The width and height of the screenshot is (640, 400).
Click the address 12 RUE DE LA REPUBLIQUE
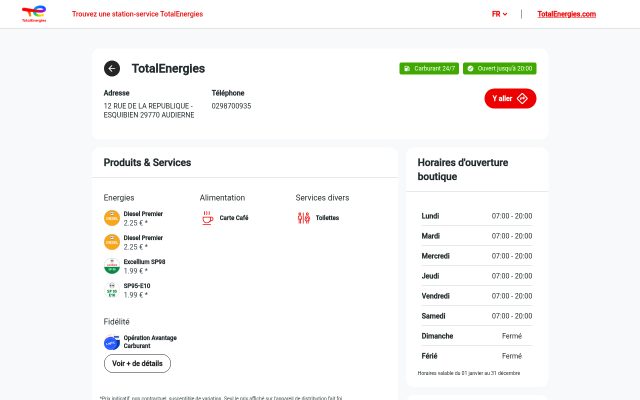click(149, 111)
